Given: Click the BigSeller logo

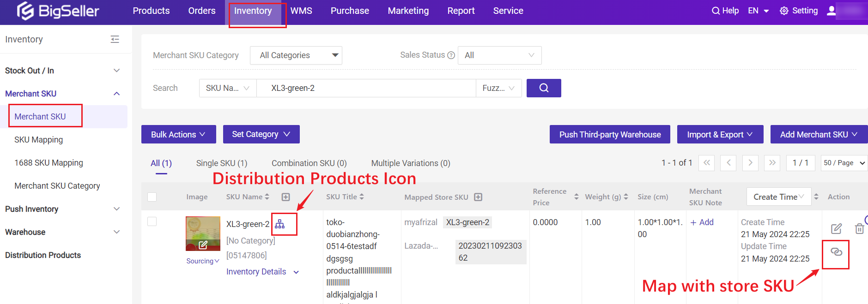Looking at the screenshot, I should (58, 11).
